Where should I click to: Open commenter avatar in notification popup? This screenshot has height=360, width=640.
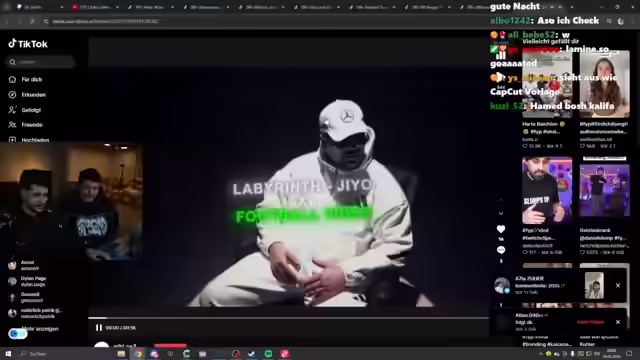[x=502, y=285]
